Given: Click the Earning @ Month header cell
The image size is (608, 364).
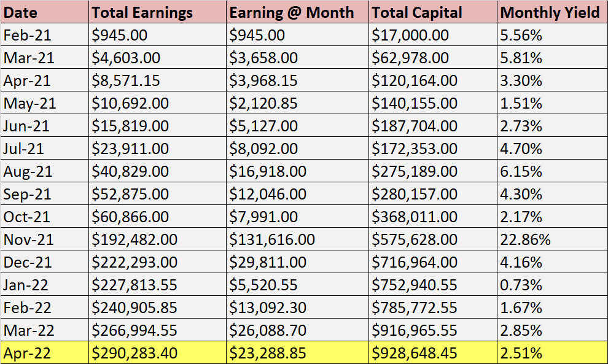Looking at the screenshot, I should click(297, 13).
